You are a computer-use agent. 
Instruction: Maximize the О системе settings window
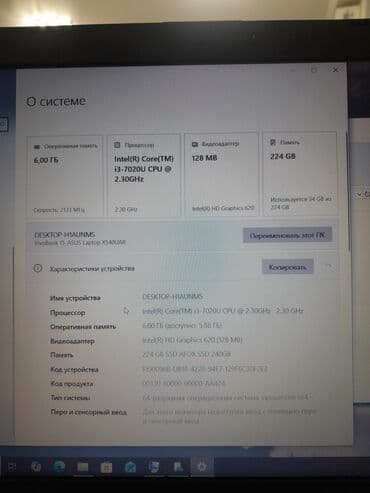tap(314, 70)
